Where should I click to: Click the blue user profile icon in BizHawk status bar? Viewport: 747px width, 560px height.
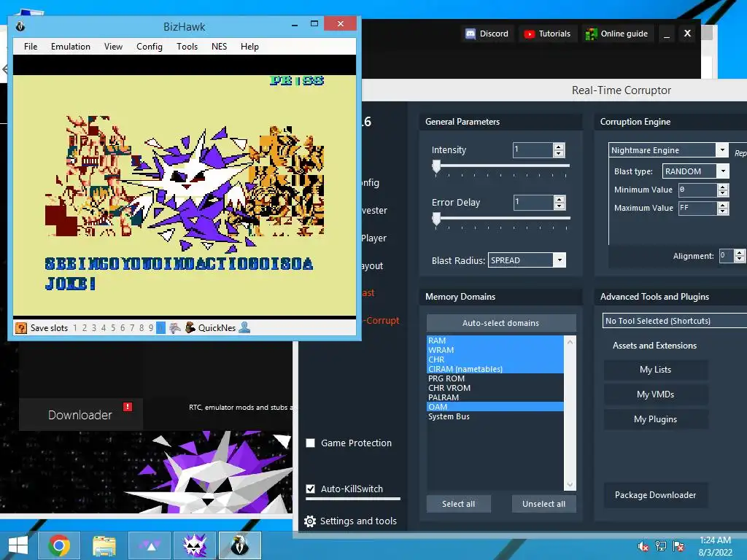pyautogui.click(x=244, y=327)
